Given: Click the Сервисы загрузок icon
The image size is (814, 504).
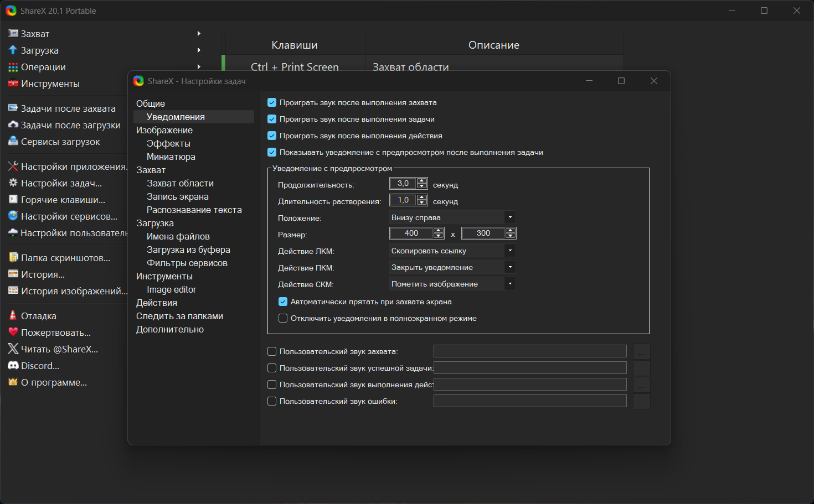Looking at the screenshot, I should (13, 142).
